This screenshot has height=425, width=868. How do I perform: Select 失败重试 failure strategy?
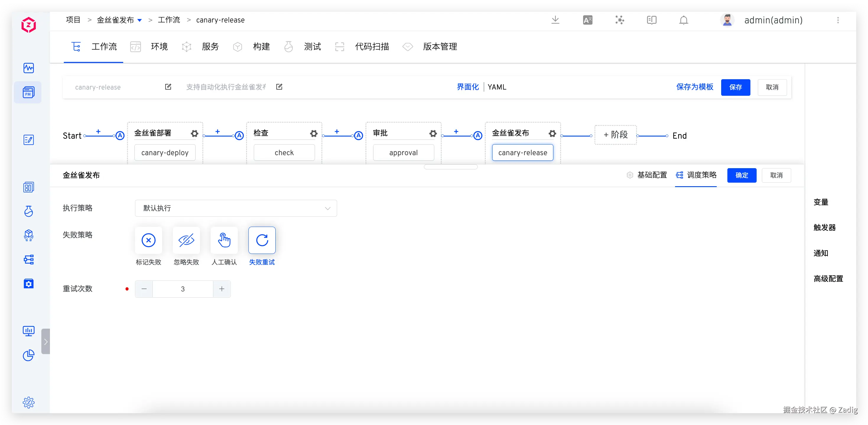[x=262, y=240]
